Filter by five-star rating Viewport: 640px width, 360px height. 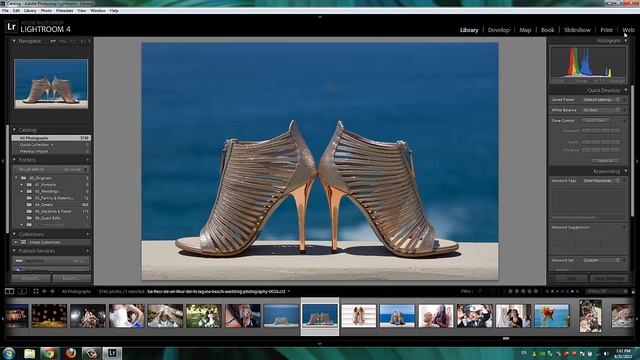click(x=536, y=291)
